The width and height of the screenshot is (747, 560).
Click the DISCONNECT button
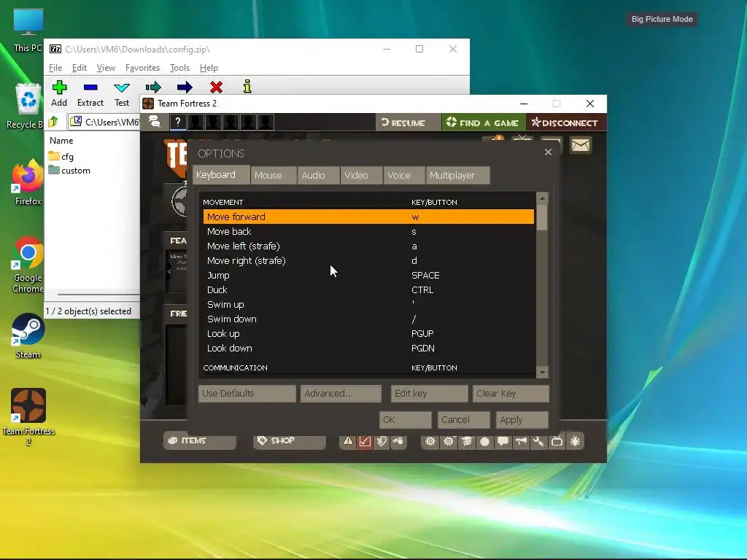tap(565, 122)
